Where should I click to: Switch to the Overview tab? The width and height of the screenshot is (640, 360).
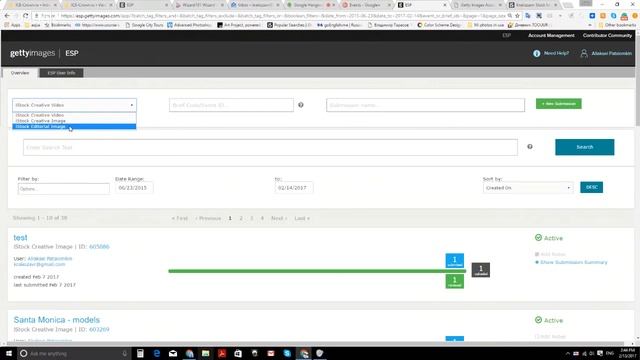[20, 73]
